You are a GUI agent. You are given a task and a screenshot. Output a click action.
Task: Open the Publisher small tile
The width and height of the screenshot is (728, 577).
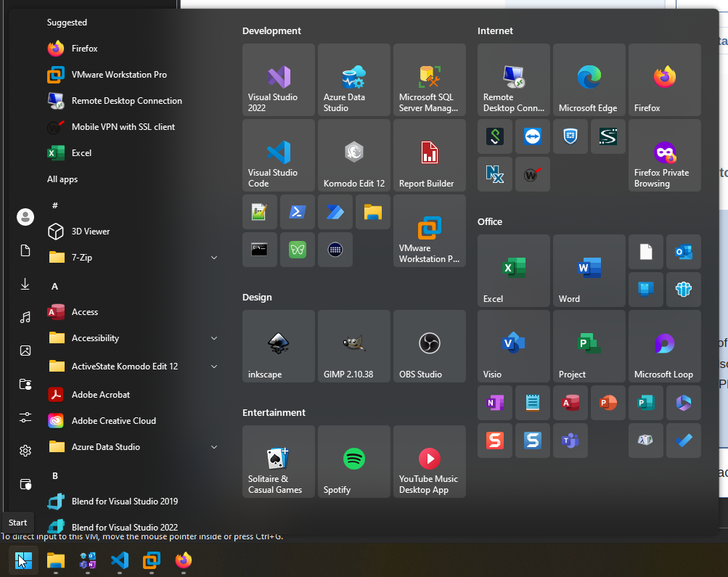click(646, 403)
